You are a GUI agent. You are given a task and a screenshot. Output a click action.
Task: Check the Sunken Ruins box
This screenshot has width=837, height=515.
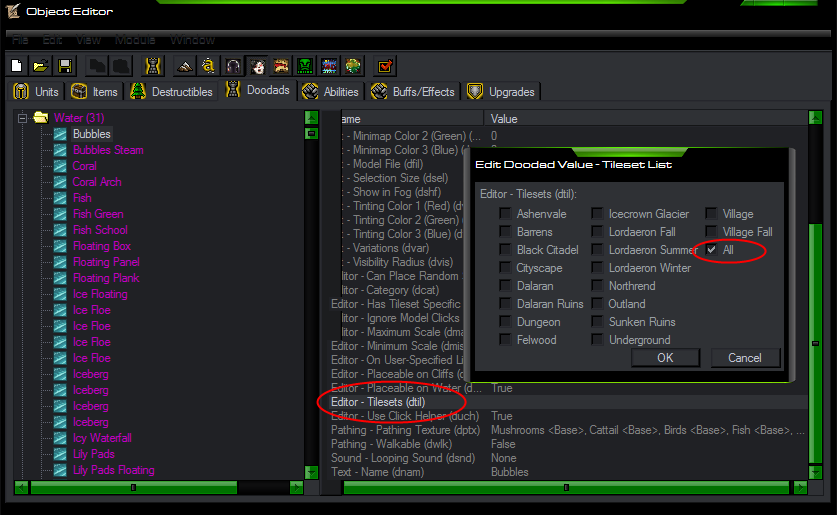coord(597,321)
